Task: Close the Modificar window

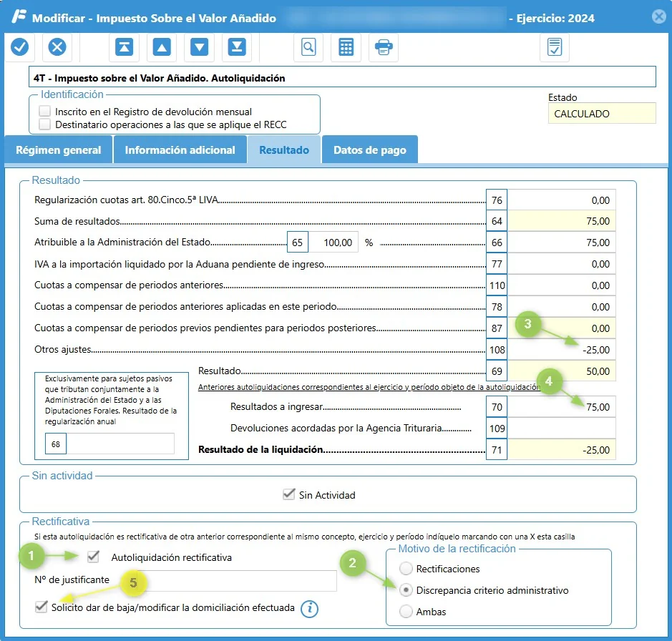Action: 659,16
